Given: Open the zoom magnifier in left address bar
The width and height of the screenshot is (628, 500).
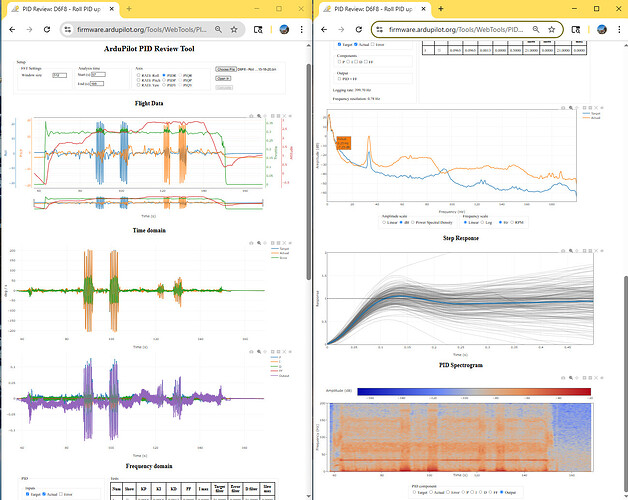Looking at the screenshot, I should 218,29.
